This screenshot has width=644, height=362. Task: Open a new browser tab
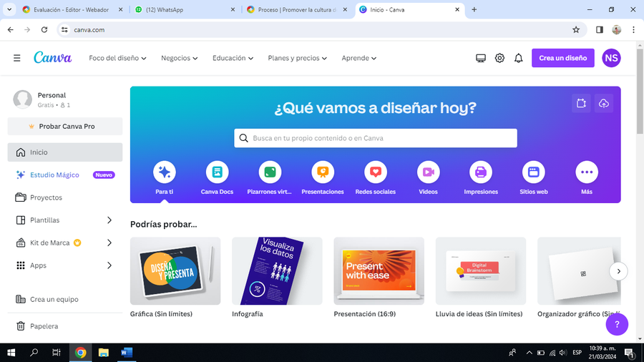474,9
